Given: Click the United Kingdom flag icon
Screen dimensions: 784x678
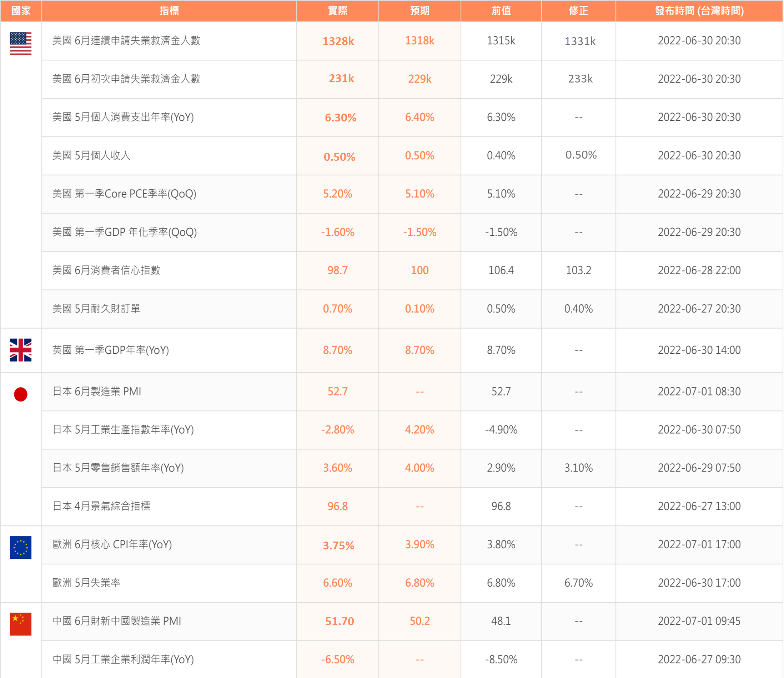Looking at the screenshot, I should 20,350.
